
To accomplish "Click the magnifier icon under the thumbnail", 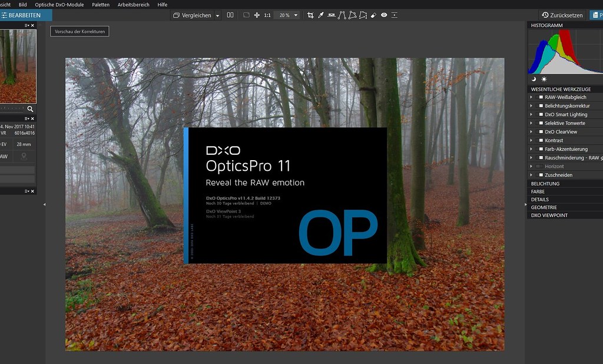I will 30,109.
